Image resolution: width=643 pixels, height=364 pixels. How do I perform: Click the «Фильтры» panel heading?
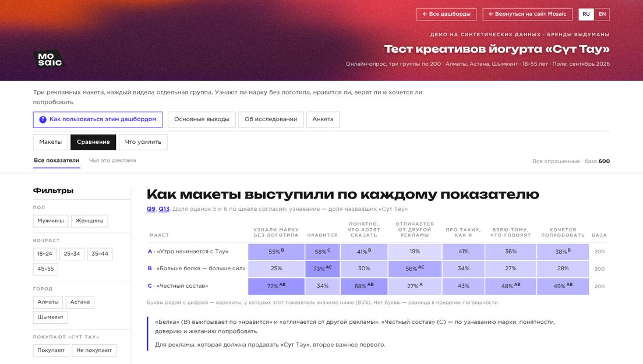54,190
